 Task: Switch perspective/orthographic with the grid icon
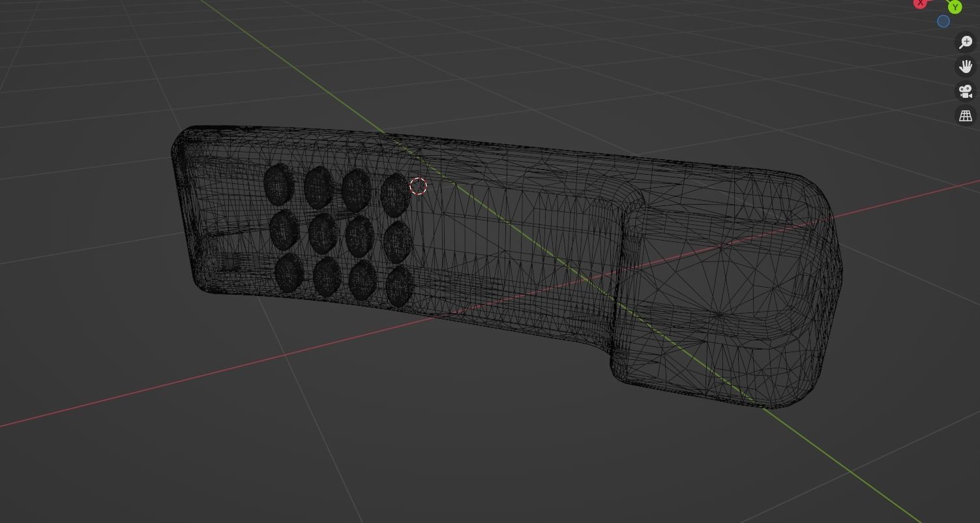pos(966,116)
